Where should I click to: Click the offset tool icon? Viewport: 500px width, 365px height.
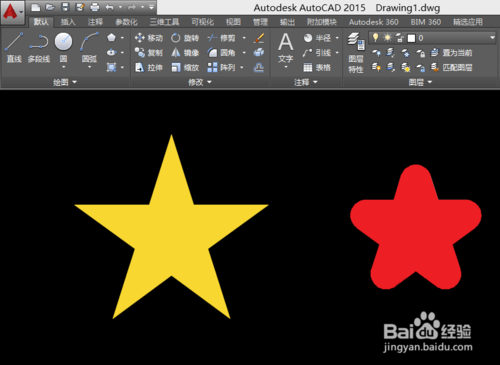tap(259, 68)
